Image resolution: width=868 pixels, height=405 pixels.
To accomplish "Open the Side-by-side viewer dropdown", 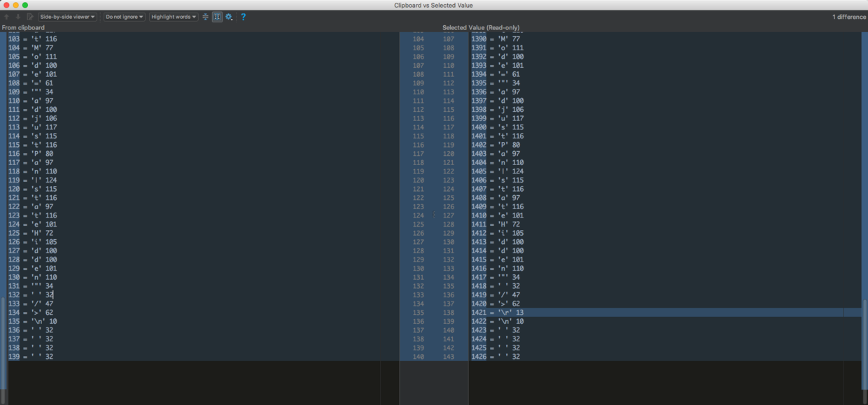I will click(x=68, y=17).
